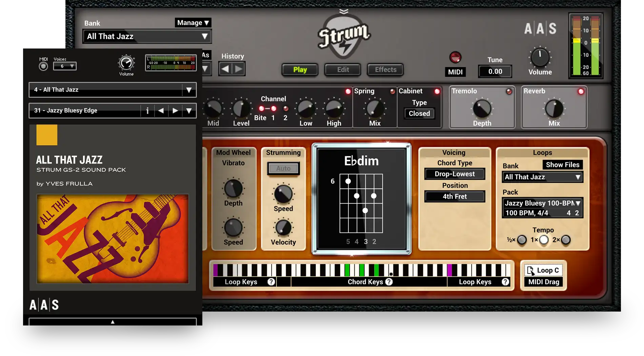Click the Strumming Auto button
Viewport: 644px width, 356px height.
[x=283, y=169]
